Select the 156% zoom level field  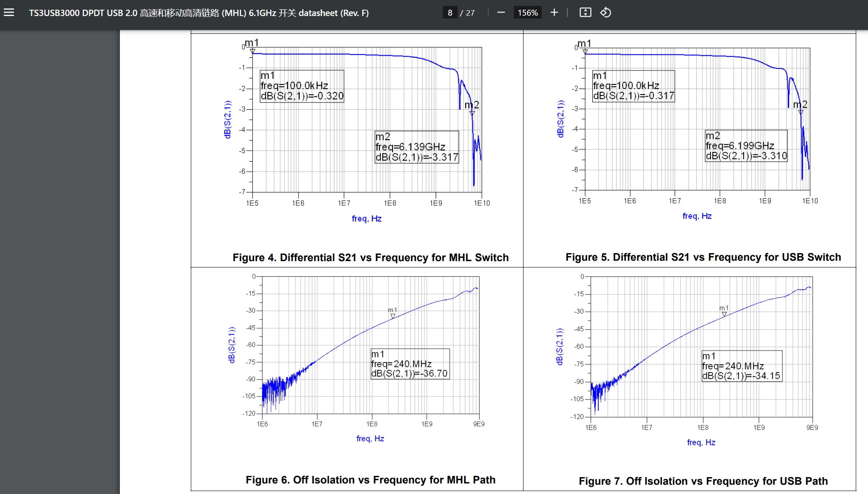[528, 13]
